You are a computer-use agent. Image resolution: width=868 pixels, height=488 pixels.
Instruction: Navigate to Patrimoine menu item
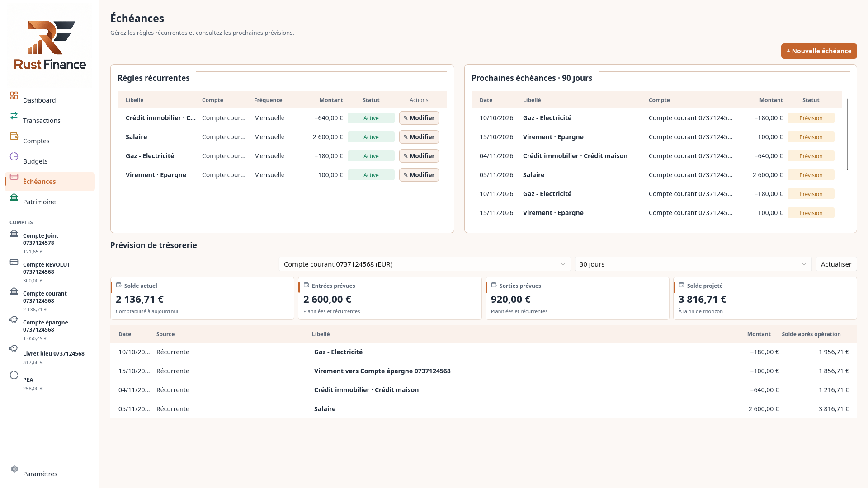click(50, 202)
